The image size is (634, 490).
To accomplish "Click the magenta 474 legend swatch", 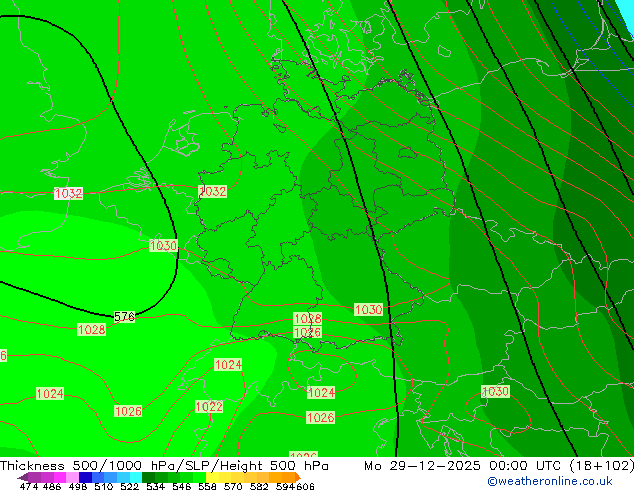I will coord(30,477).
